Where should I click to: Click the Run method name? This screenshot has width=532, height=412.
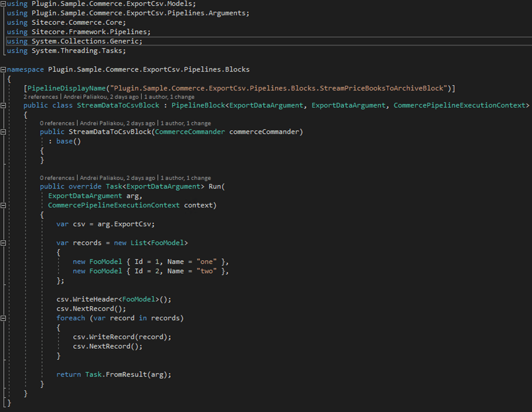tap(215, 187)
